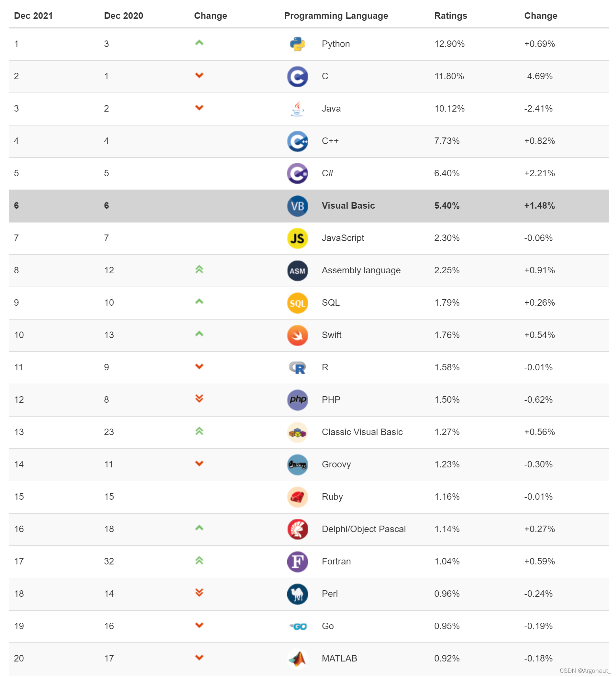Click the Programming Language column header

point(336,16)
